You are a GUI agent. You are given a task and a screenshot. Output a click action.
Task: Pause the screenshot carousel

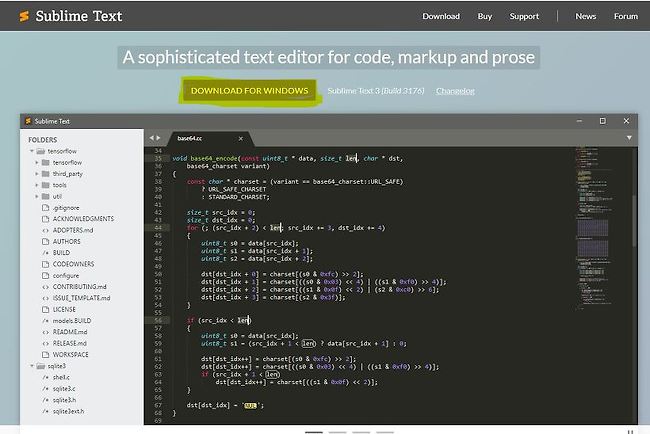(x=630, y=432)
